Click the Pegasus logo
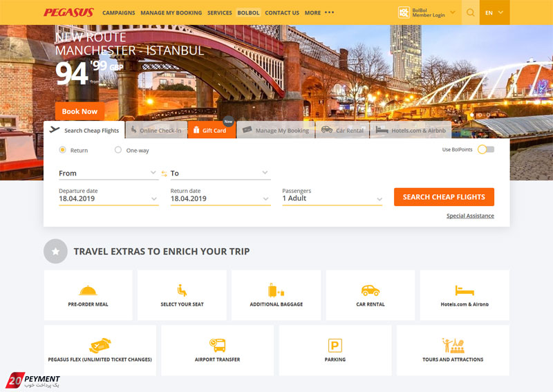Image resolution: width=553 pixels, height=392 pixels. click(x=68, y=12)
